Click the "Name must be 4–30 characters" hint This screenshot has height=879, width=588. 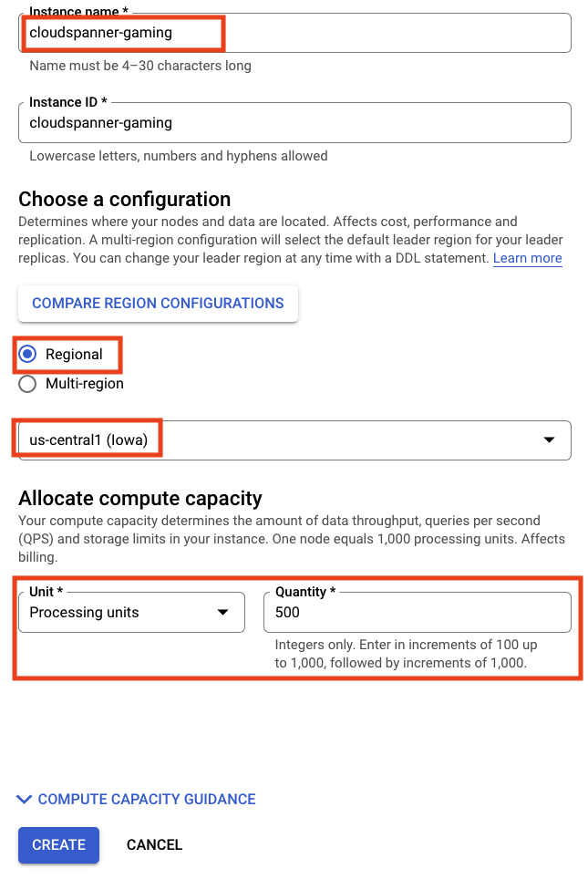(x=140, y=67)
